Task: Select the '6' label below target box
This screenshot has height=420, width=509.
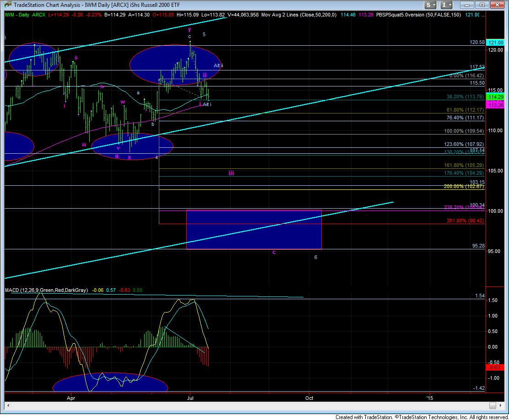Action: (x=315, y=258)
